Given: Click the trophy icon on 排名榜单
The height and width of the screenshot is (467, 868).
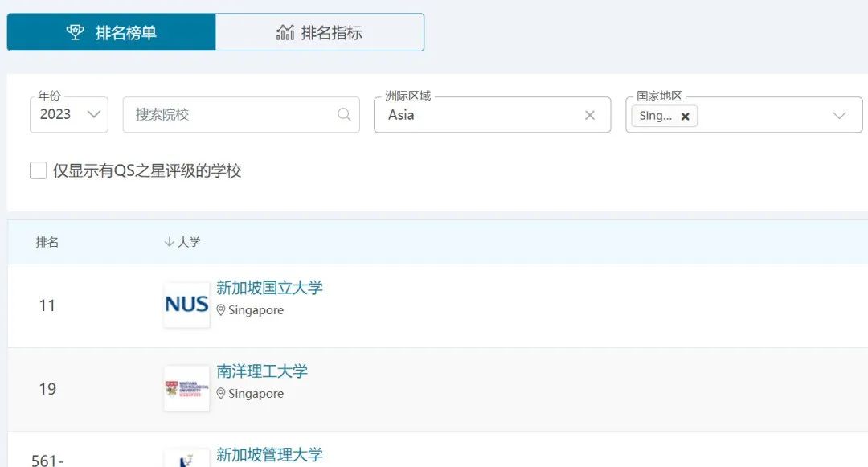Looking at the screenshot, I should [76, 32].
